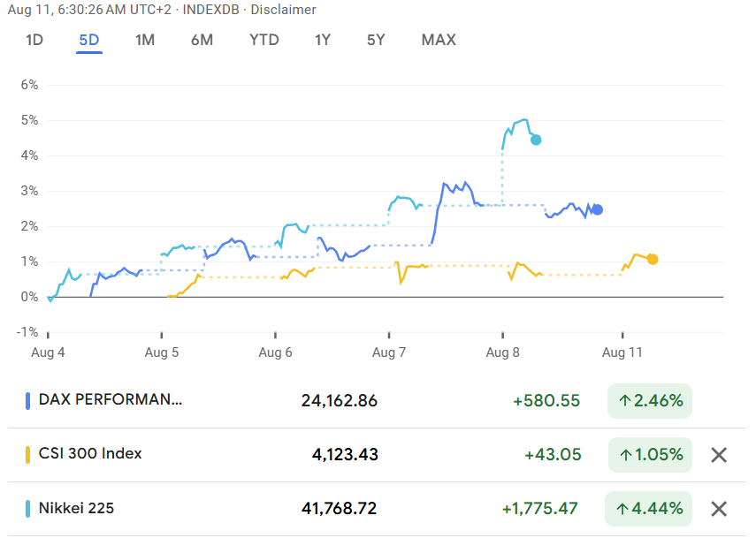Screen dimensions: 756x538
Task: View the 5Y chart range
Action: [x=376, y=40]
